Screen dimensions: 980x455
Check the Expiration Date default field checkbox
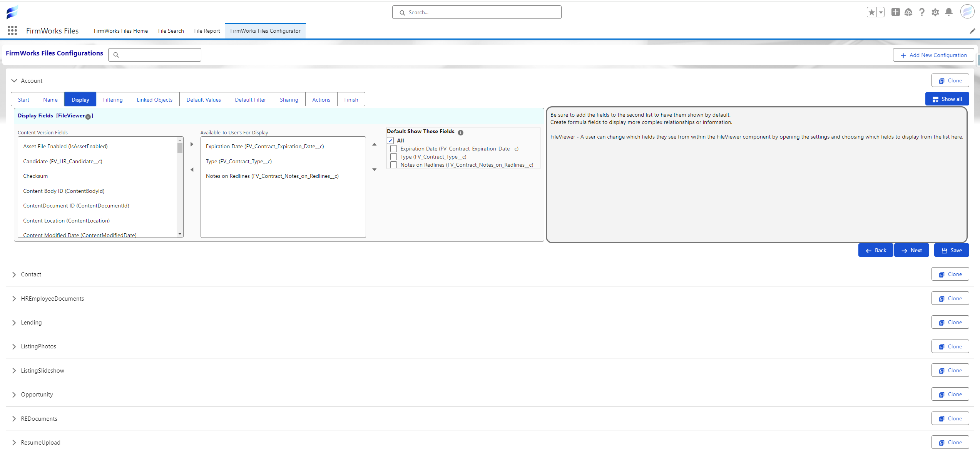(x=393, y=149)
